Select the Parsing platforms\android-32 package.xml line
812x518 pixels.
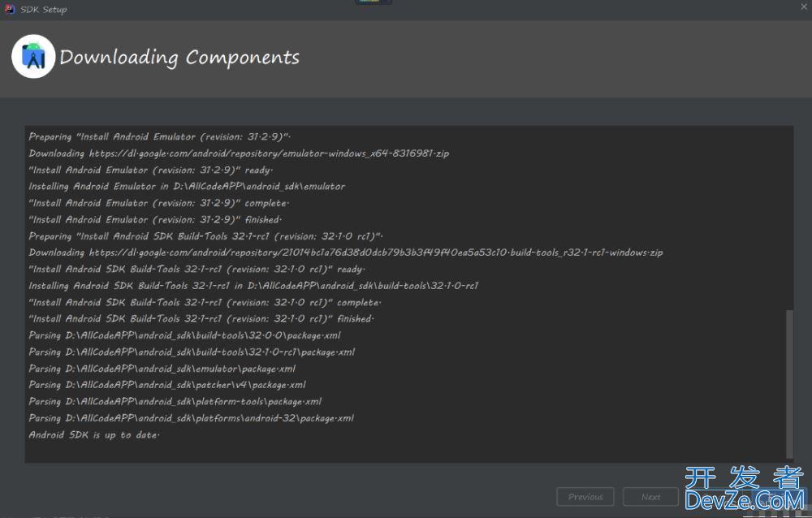tap(191, 418)
